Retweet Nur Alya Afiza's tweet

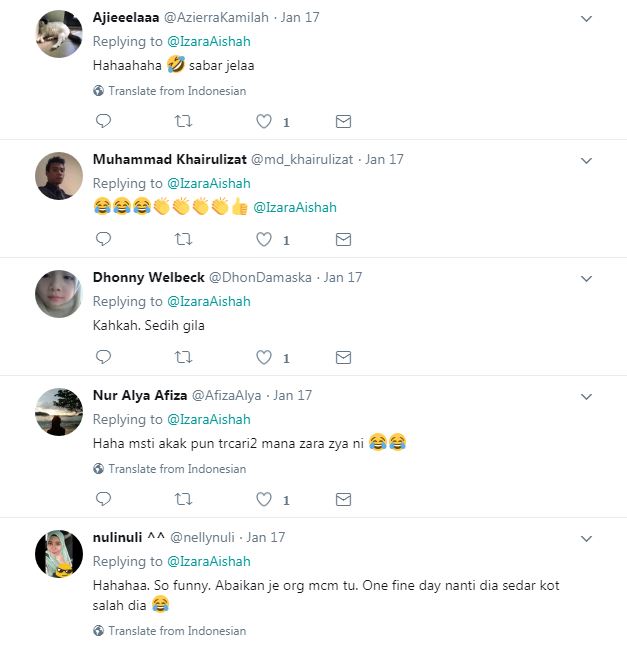[183, 498]
